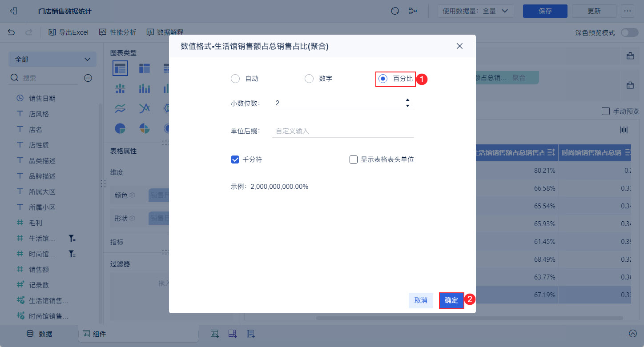Select the line chart type icon

(x=145, y=108)
